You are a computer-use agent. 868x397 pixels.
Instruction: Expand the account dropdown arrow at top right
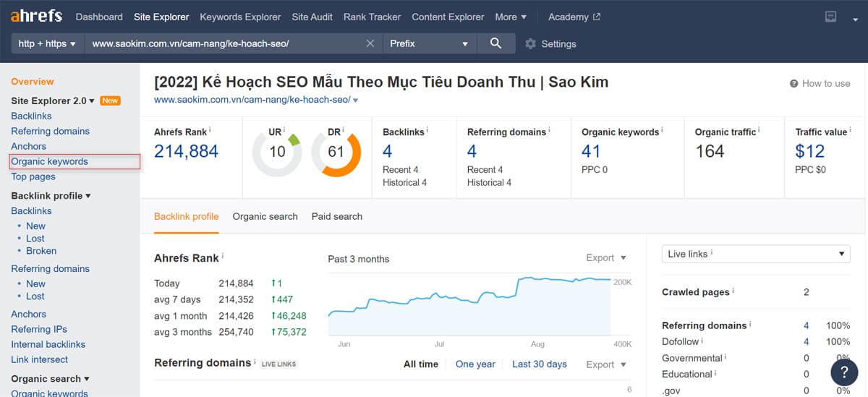[x=855, y=20]
